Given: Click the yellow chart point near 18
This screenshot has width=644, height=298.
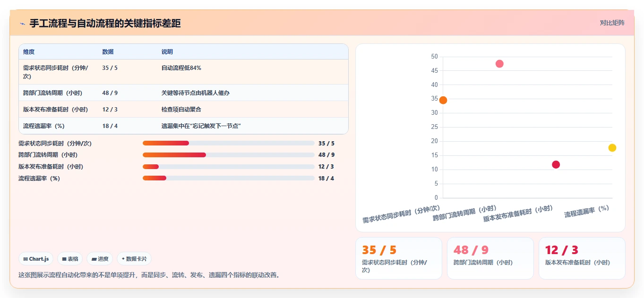Looking at the screenshot, I should coord(612,148).
